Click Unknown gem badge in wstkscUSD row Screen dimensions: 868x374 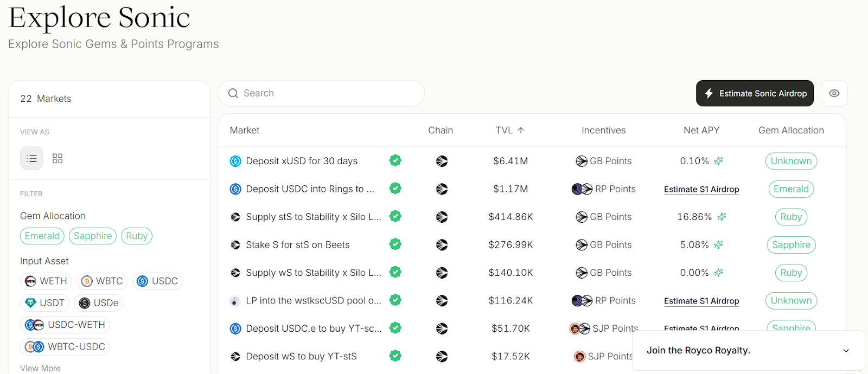[791, 301]
